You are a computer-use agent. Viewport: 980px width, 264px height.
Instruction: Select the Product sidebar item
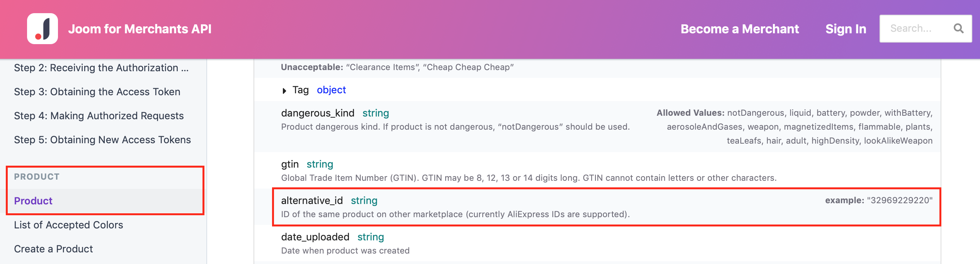click(x=33, y=201)
